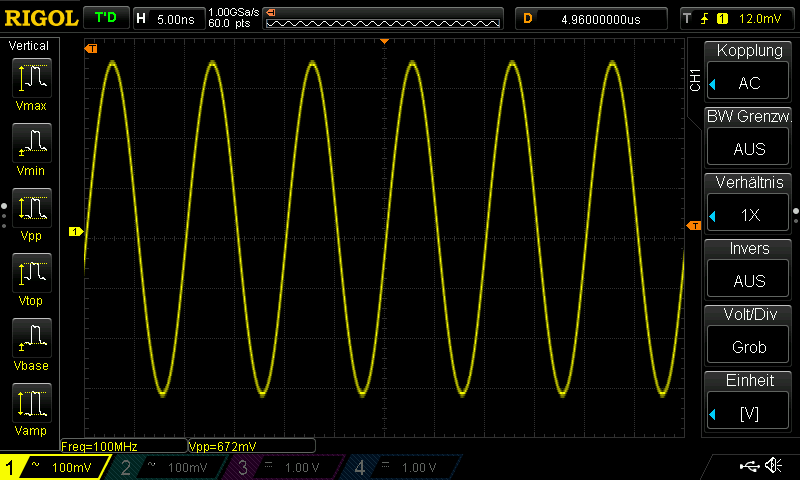This screenshot has width=800, height=480.
Task: Click the orange trigger position triangle at top center
Action: (385, 41)
